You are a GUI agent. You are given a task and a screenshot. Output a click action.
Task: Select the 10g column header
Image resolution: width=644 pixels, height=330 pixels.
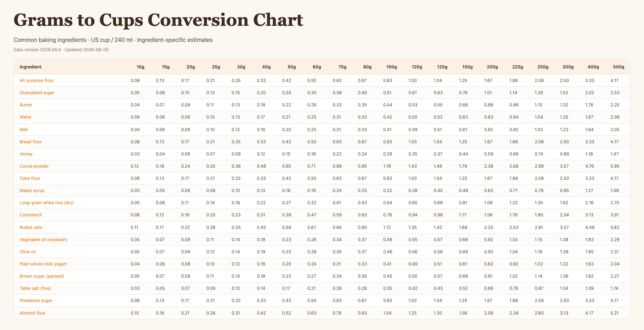[141, 67]
